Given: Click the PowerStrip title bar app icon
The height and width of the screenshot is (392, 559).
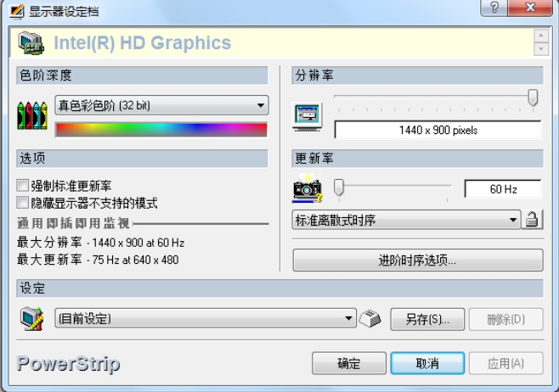Looking at the screenshot, I should click(x=17, y=11).
